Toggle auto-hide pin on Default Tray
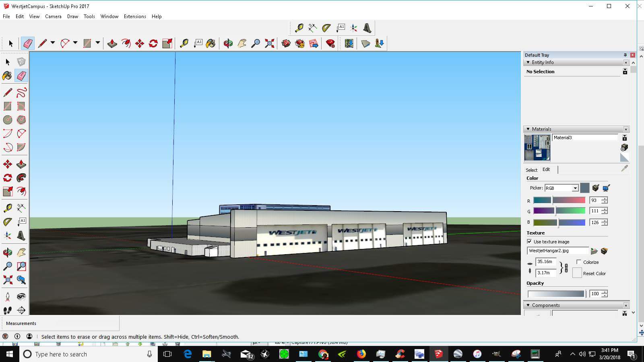This screenshot has height=362, width=644. [x=624, y=55]
